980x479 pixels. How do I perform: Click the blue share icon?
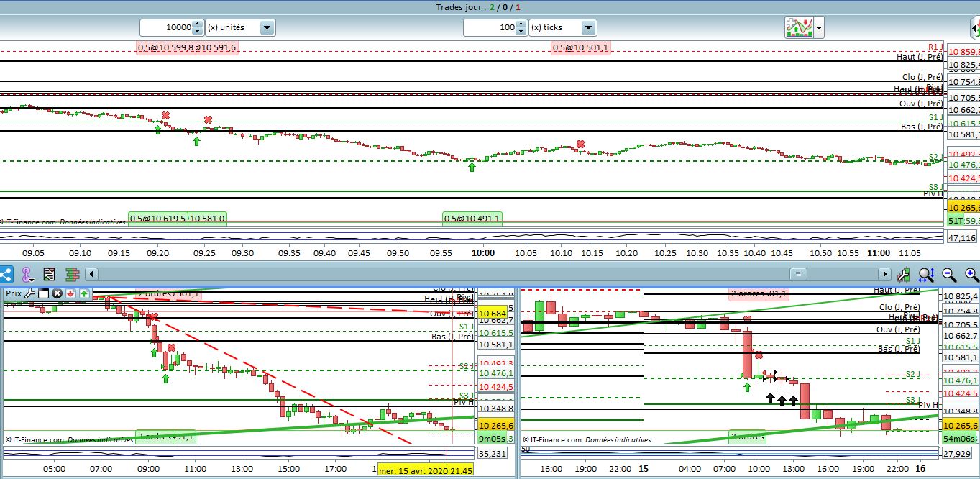tap(6, 274)
